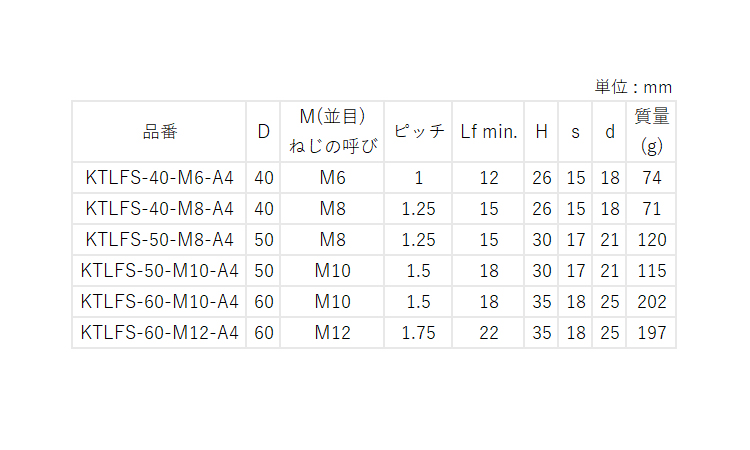
Task: Click the 単位 : mm unit label
Action: (634, 87)
